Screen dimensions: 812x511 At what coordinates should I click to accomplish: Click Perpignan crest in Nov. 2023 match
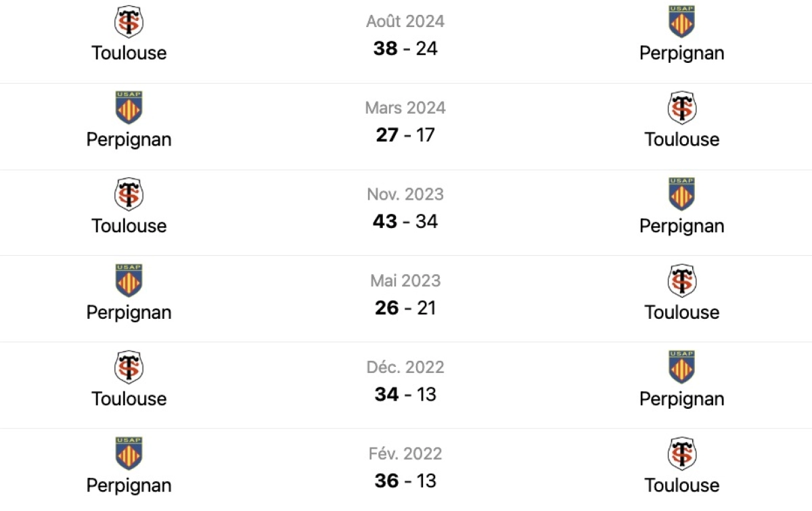tap(681, 194)
